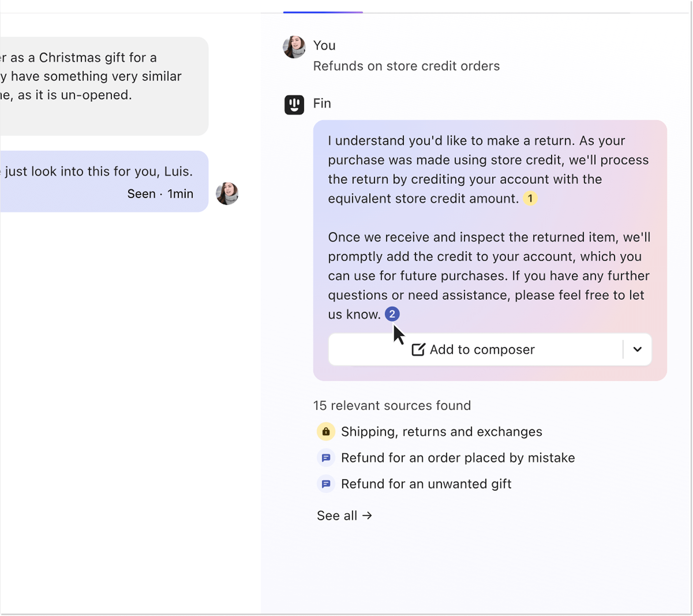Image resolution: width=693 pixels, height=616 pixels.
Task: Open the Shipping, returns and exchanges source
Action: coord(441,432)
